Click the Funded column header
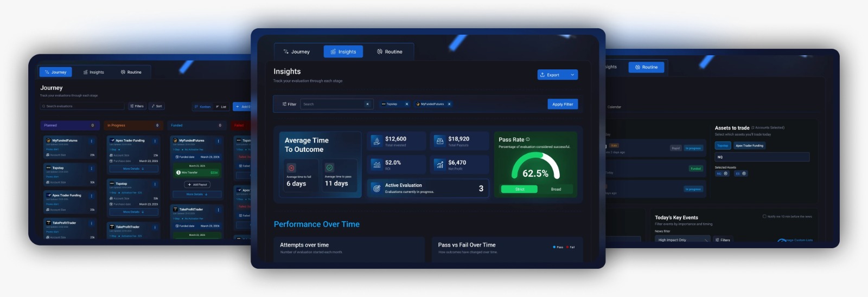868x297 pixels. click(x=196, y=125)
